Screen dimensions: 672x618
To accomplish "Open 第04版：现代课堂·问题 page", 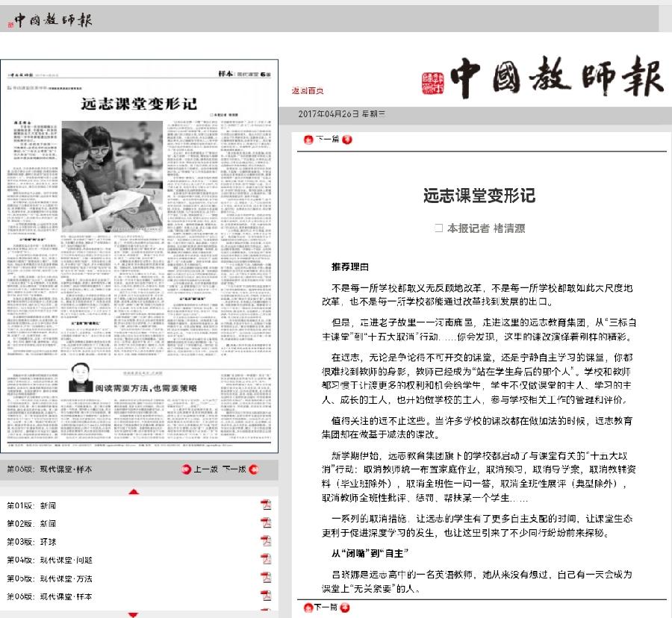I will (x=49, y=561).
